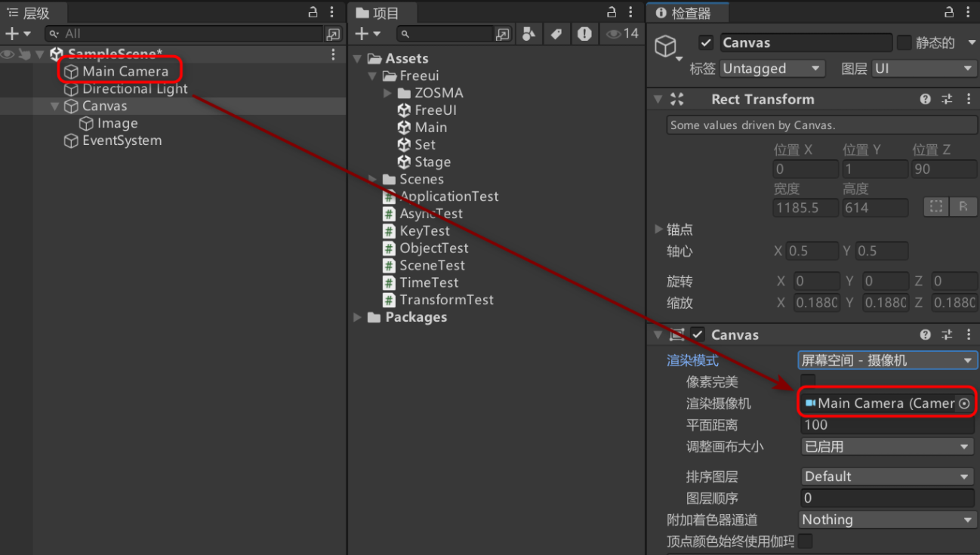Lock the Inspector panel
This screenshot has width=980, height=555.
coord(949,12)
